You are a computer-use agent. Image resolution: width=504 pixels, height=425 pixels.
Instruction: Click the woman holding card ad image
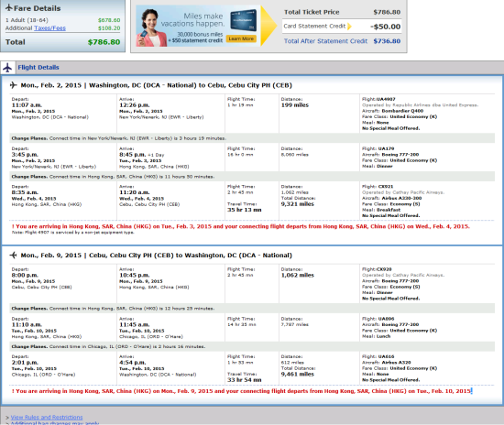(149, 27)
